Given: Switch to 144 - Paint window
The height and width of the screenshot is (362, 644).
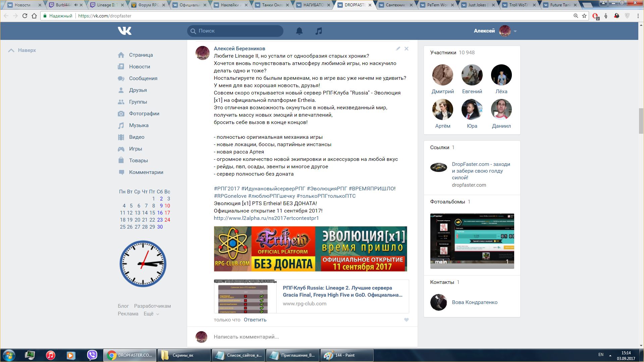Looking at the screenshot, I should coord(347,355).
